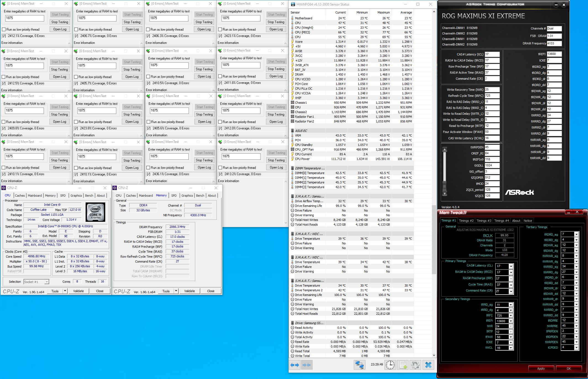The image size is (588, 379).
Task: Click Validate button in left CPU-Z window
Action: coord(78,291)
